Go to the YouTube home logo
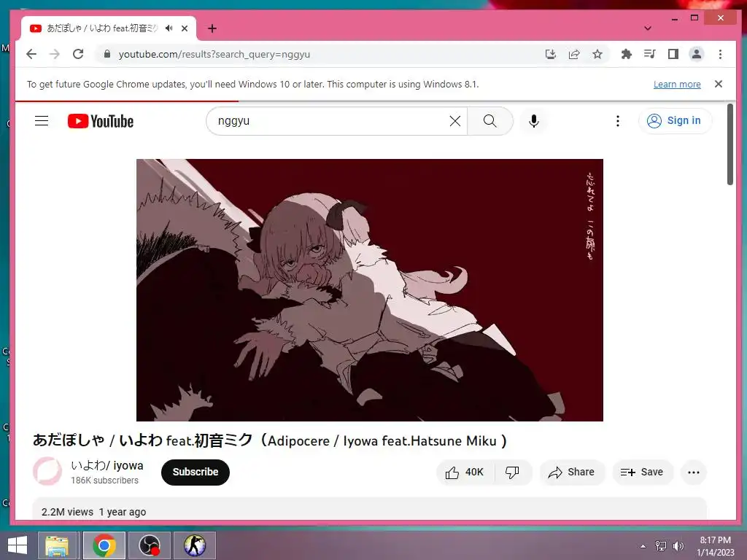 click(101, 121)
